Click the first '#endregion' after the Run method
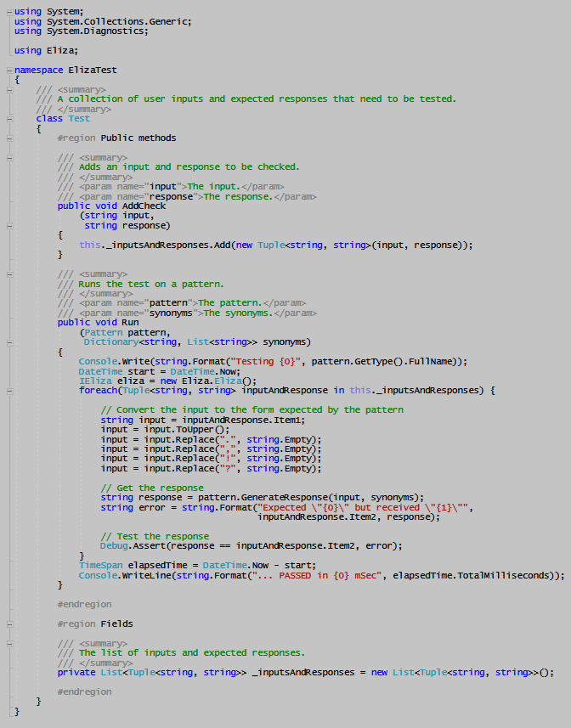Image resolution: width=571 pixels, height=728 pixels. point(84,605)
